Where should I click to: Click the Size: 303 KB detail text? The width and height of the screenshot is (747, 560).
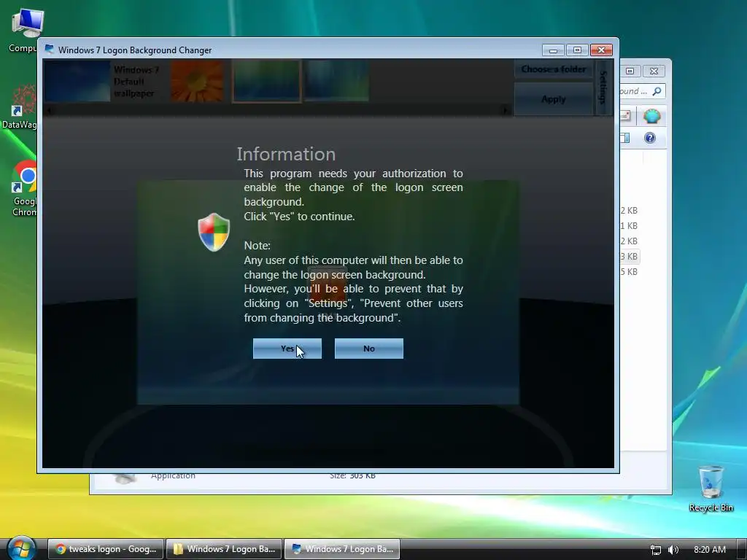point(352,475)
